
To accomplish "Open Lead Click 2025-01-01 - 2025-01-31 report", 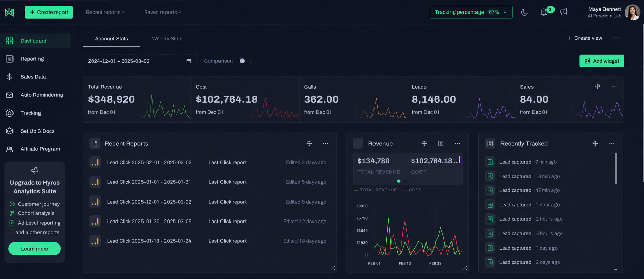I will pyautogui.click(x=149, y=182).
